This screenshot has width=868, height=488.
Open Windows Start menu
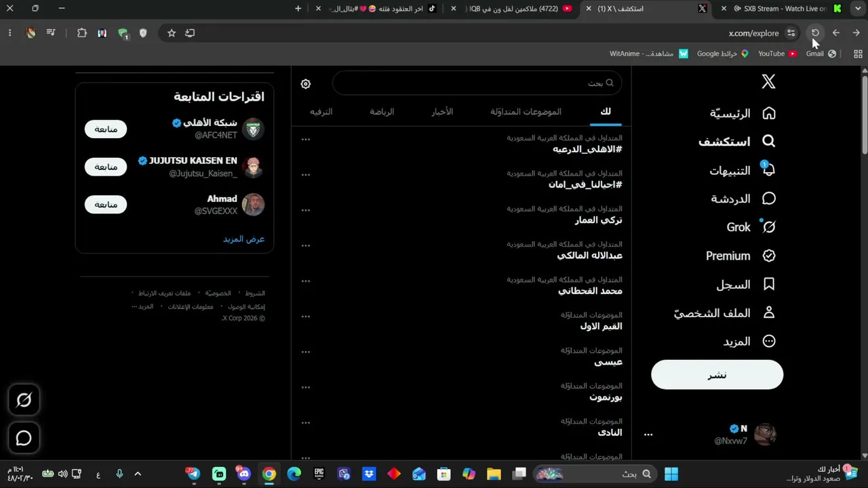671,474
